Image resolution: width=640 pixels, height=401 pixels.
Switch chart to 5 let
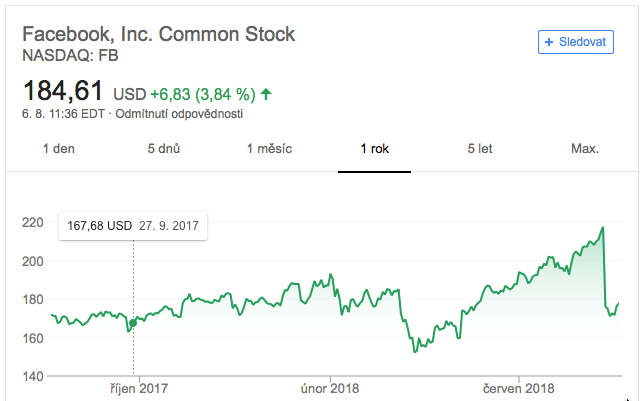click(480, 149)
